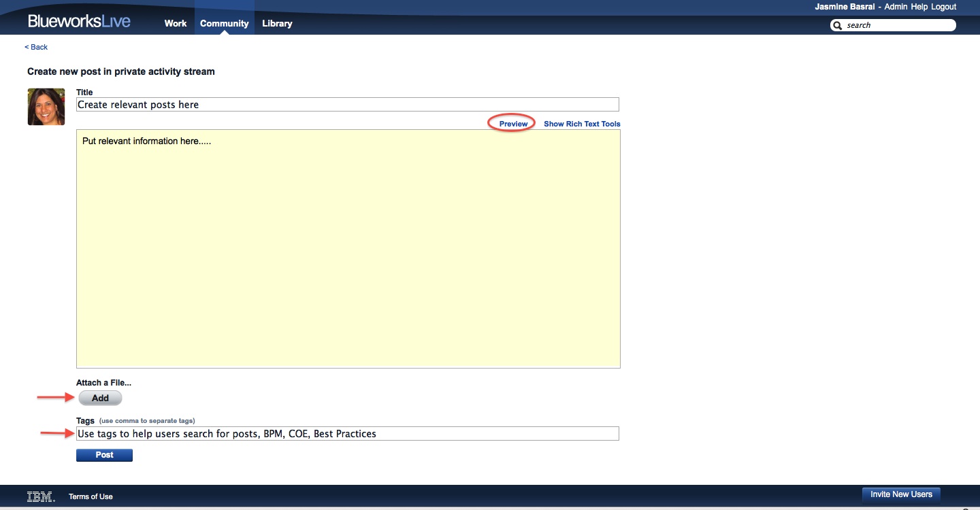Open the Admin link
Screen dimensions: 980x510
click(896, 7)
